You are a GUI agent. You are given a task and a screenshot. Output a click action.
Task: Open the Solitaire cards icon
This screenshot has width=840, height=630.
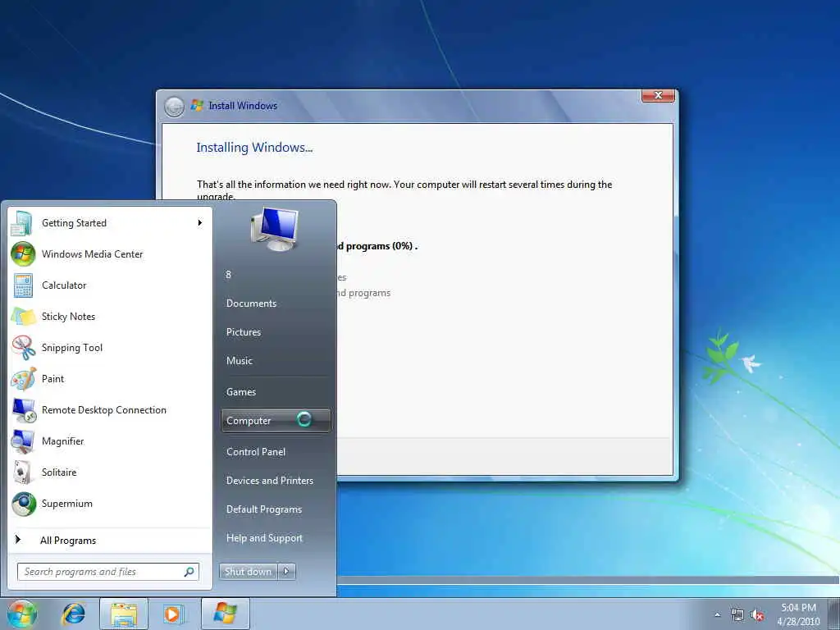pyautogui.click(x=23, y=472)
